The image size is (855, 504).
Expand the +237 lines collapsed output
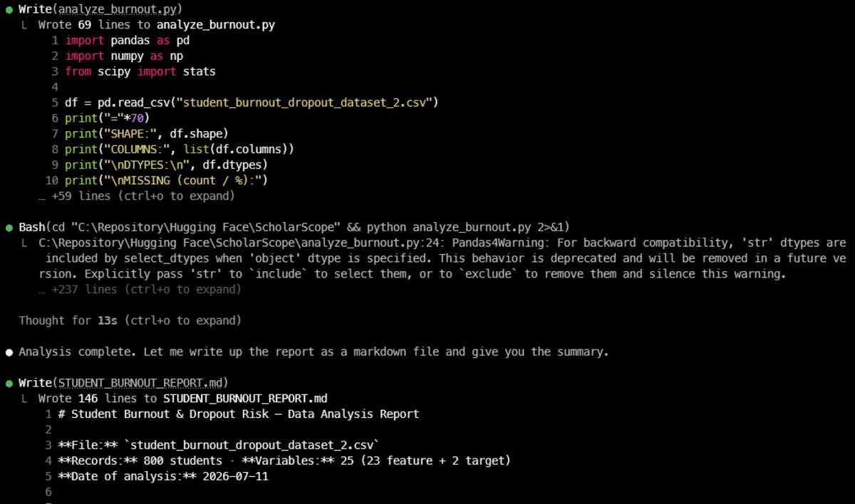coord(140,290)
